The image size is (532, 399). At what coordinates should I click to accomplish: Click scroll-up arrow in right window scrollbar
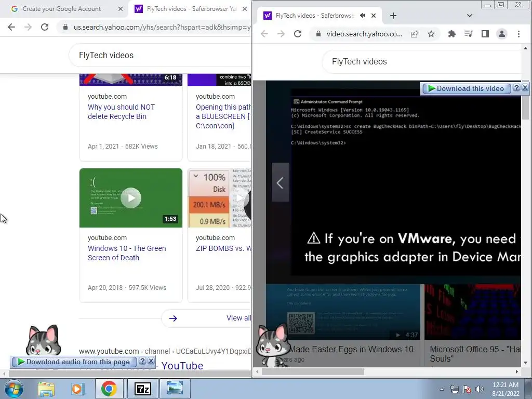tap(525, 48)
